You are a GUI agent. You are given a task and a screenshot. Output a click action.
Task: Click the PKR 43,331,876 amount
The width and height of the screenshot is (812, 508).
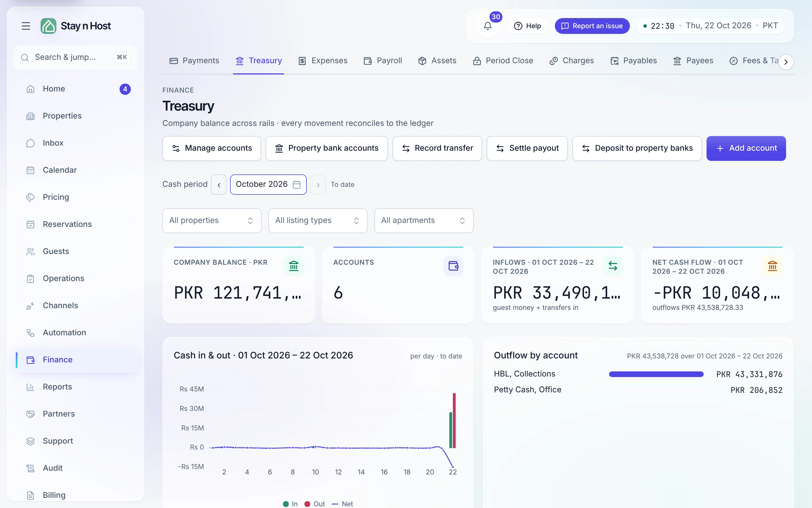coord(749,374)
